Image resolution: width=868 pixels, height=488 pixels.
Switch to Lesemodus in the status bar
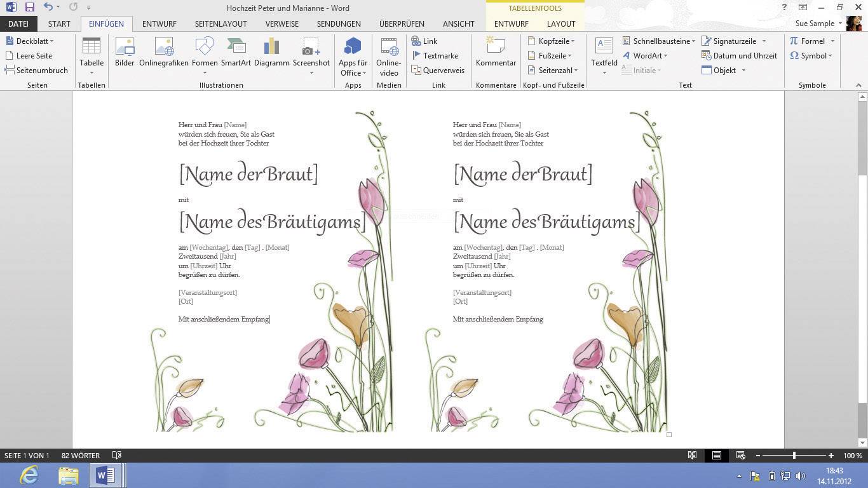[692, 455]
